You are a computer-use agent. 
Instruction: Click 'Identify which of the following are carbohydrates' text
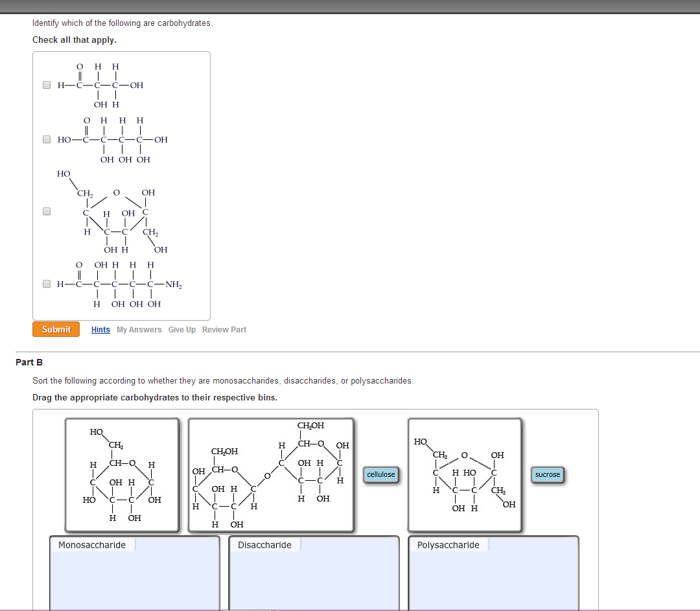tap(122, 23)
